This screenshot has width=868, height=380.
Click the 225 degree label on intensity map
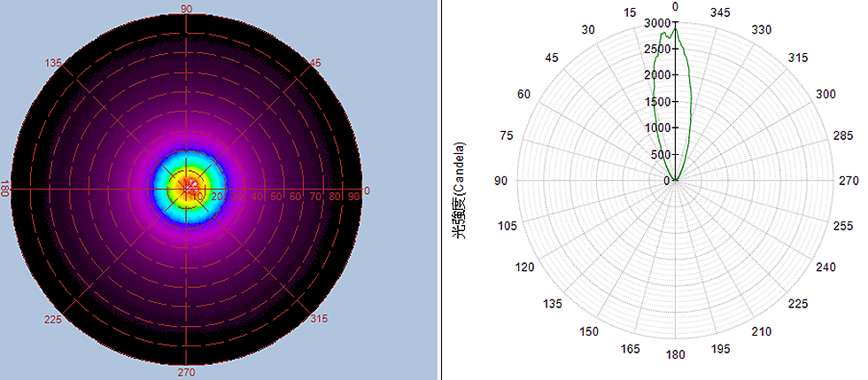click(x=53, y=321)
